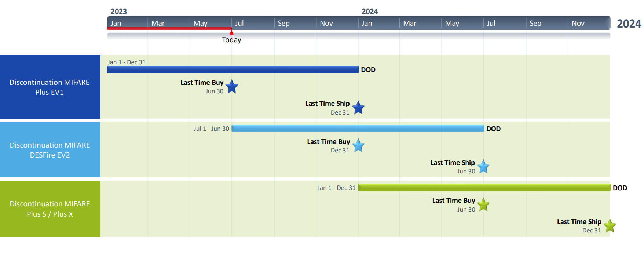Viewport: 644px width, 256px height.
Task: Select the MIFARE Plus S / Plus X green bar
Action: click(484, 188)
